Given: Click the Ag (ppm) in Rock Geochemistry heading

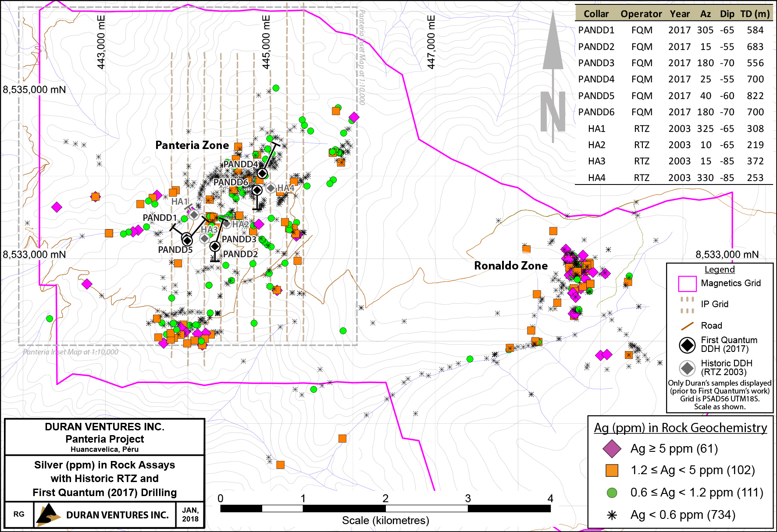Looking at the screenshot, I should point(681,428).
